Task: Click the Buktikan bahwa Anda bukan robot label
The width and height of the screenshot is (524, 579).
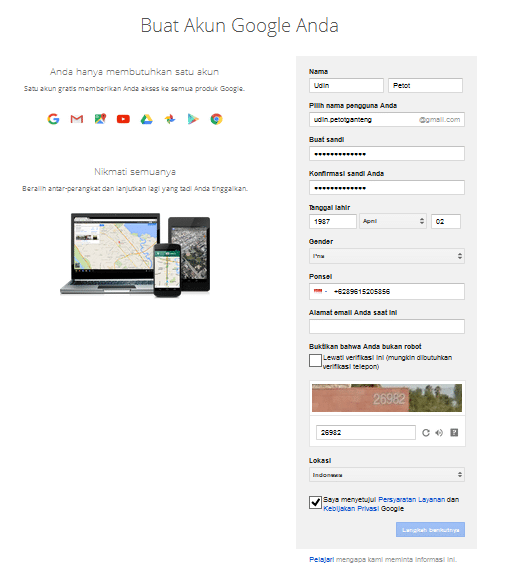Action: coord(365,347)
